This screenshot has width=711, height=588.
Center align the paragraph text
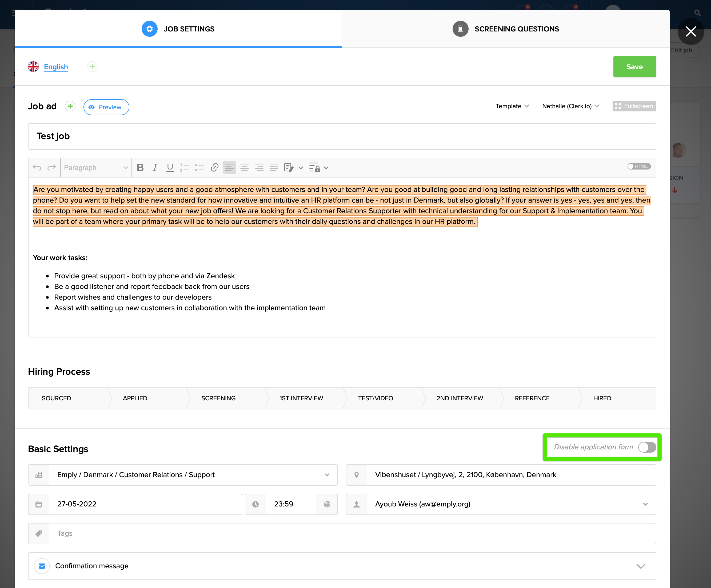(244, 167)
